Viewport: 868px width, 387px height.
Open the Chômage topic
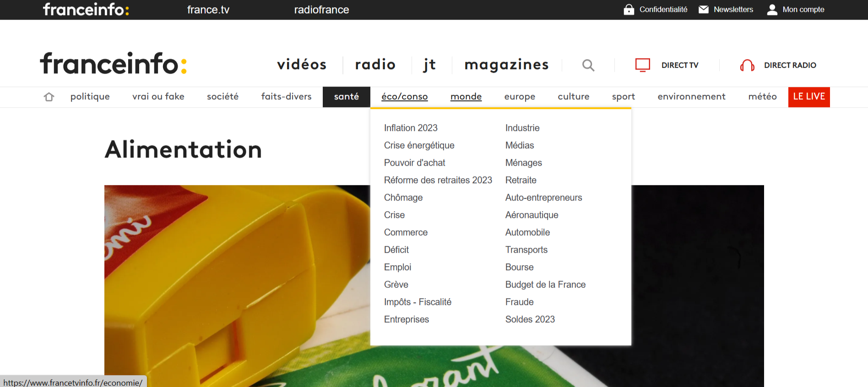click(x=403, y=197)
